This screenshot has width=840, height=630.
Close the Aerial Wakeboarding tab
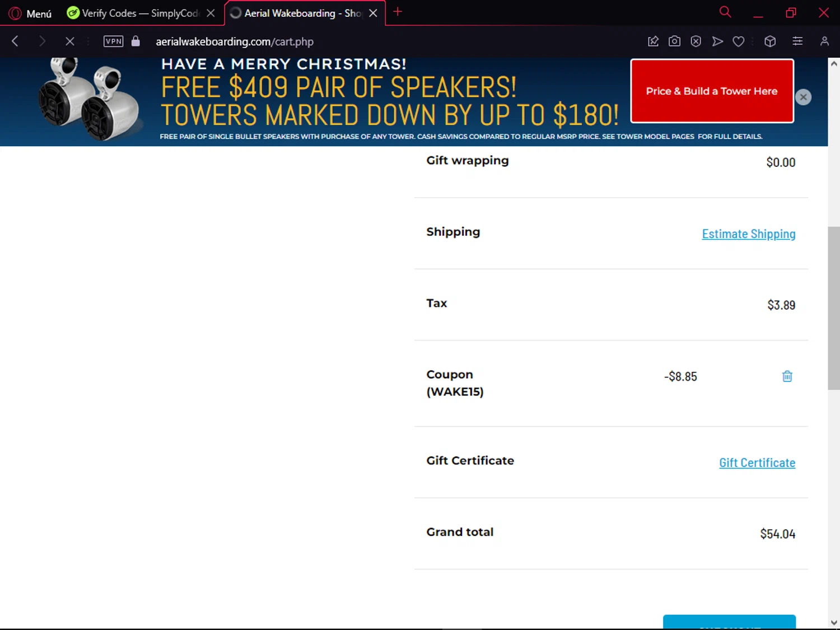373,13
